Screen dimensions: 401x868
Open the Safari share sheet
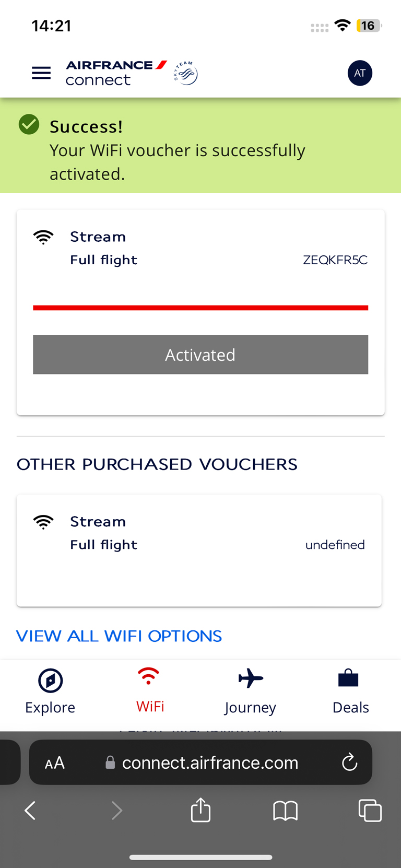(x=200, y=811)
